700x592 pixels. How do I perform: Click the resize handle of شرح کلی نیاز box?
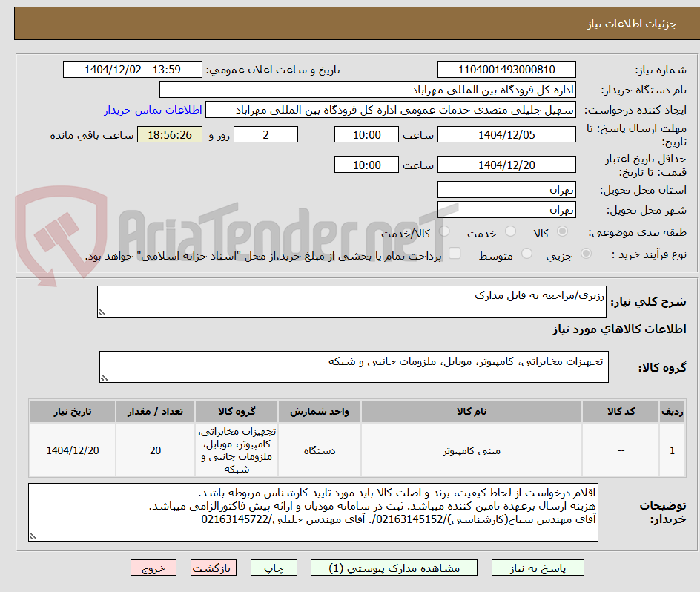tap(102, 313)
